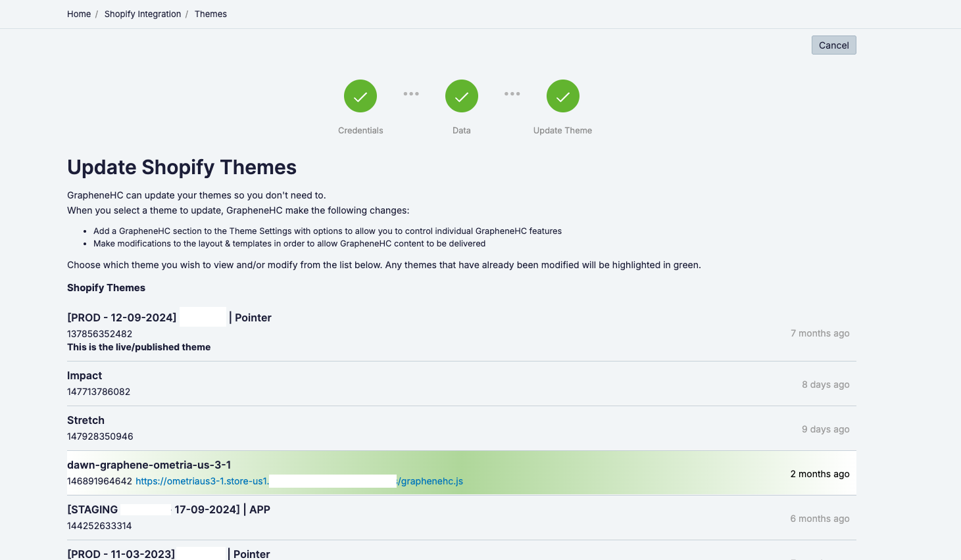Viewport: 961px width, 560px height.
Task: Click theme ID 144252633314
Action: [x=99, y=526]
